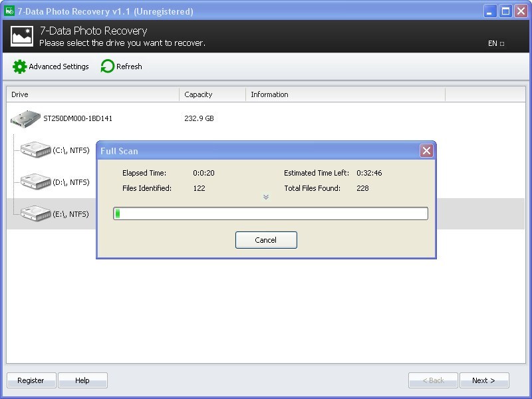The height and width of the screenshot is (399, 532).
Task: Select the D:\ NTFS drive icon
Action: (35, 182)
